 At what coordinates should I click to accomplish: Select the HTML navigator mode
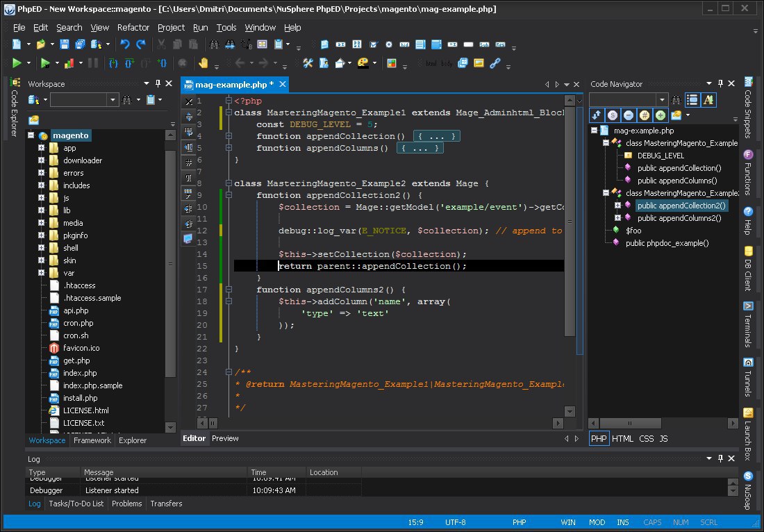[x=622, y=438]
